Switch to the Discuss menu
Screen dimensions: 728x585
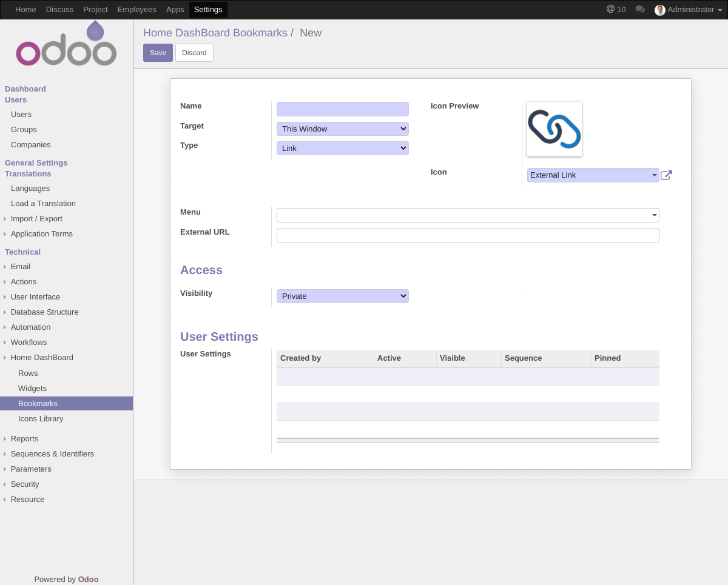59,10
